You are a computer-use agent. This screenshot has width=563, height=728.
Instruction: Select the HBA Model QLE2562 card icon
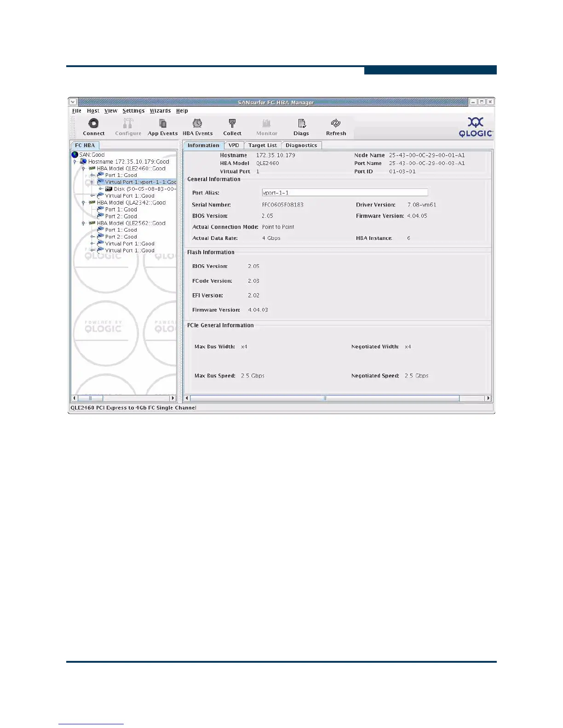92,223
